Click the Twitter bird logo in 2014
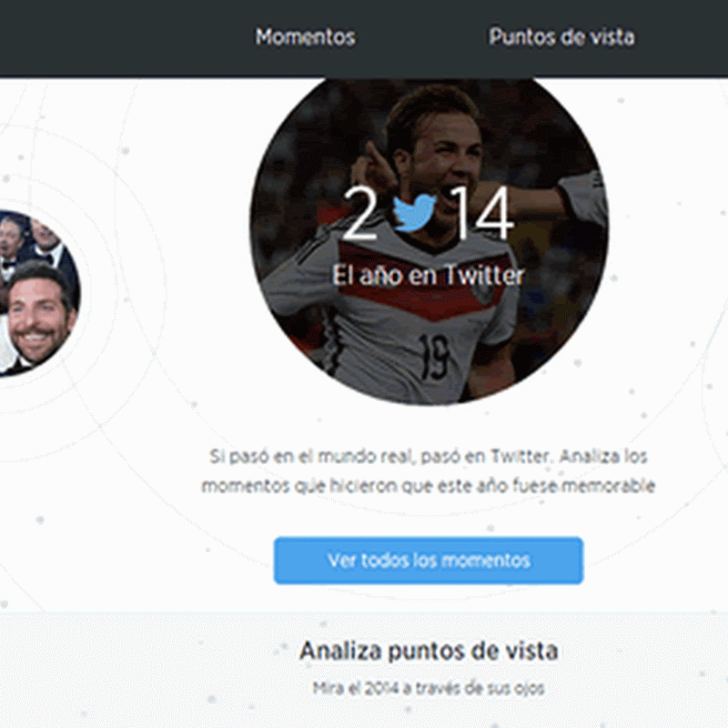Image resolution: width=728 pixels, height=728 pixels. coord(414,213)
